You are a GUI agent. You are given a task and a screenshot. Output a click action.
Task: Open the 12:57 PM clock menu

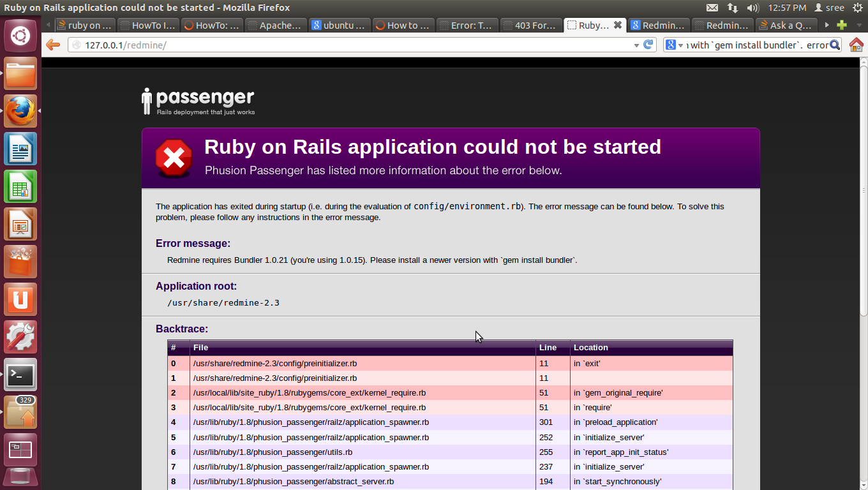(x=787, y=8)
